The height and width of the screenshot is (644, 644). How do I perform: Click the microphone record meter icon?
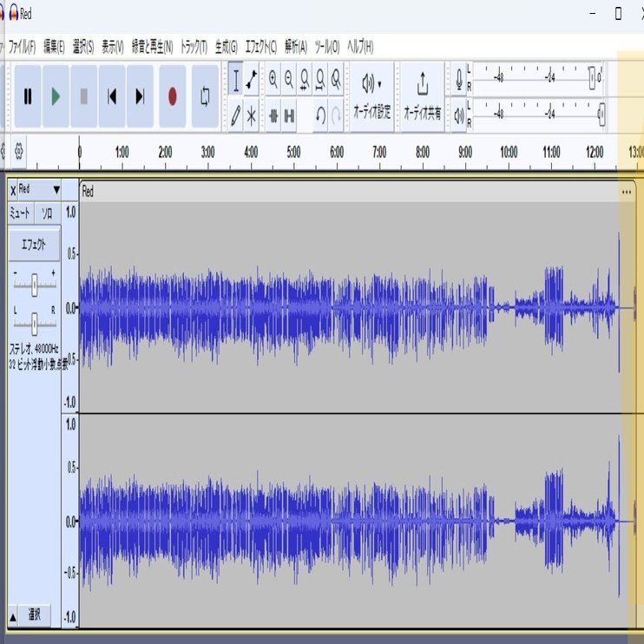pos(459,79)
